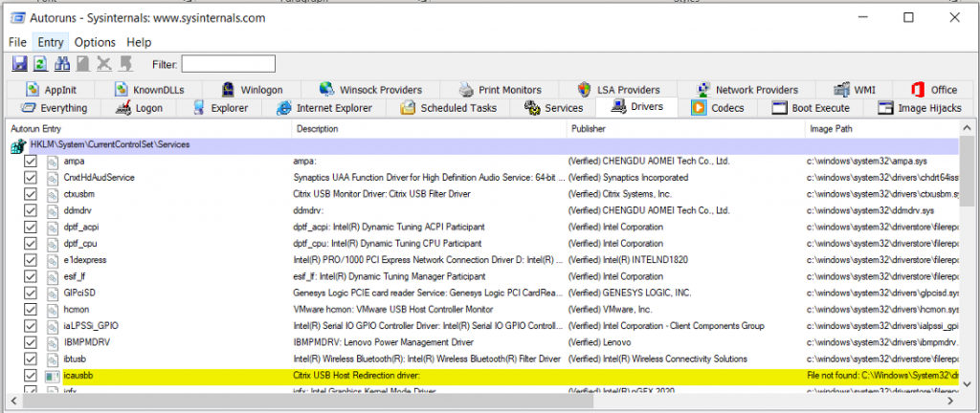Image resolution: width=980 pixels, height=413 pixels.
Task: Toggle the dptf_acpi entry checkbox
Action: pos(30,228)
